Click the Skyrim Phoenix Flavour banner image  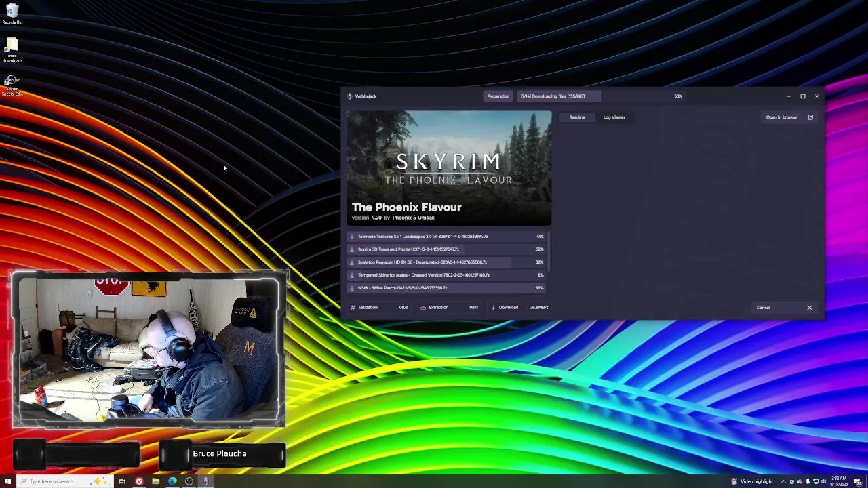449,168
